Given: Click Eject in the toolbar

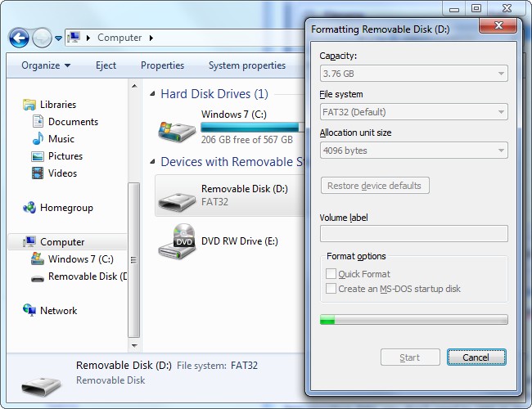Looking at the screenshot, I should (x=106, y=65).
